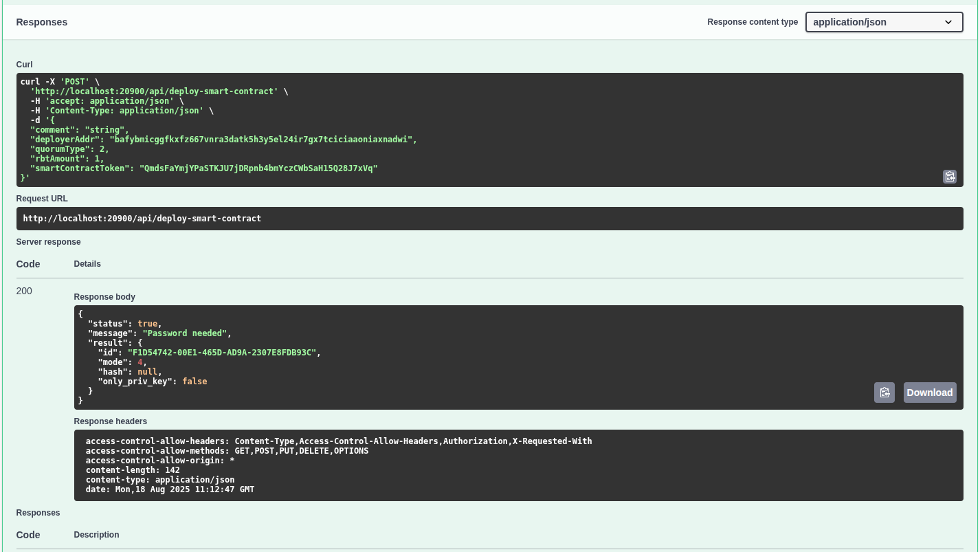Click the "rbtAmount": 1 line
Viewport: 980px width, 552px height.
(x=67, y=159)
